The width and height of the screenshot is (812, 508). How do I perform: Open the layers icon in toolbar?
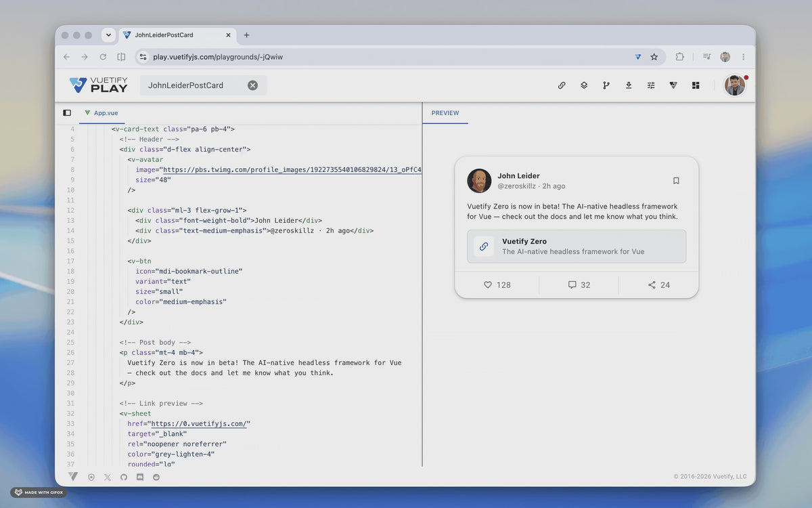click(x=584, y=85)
